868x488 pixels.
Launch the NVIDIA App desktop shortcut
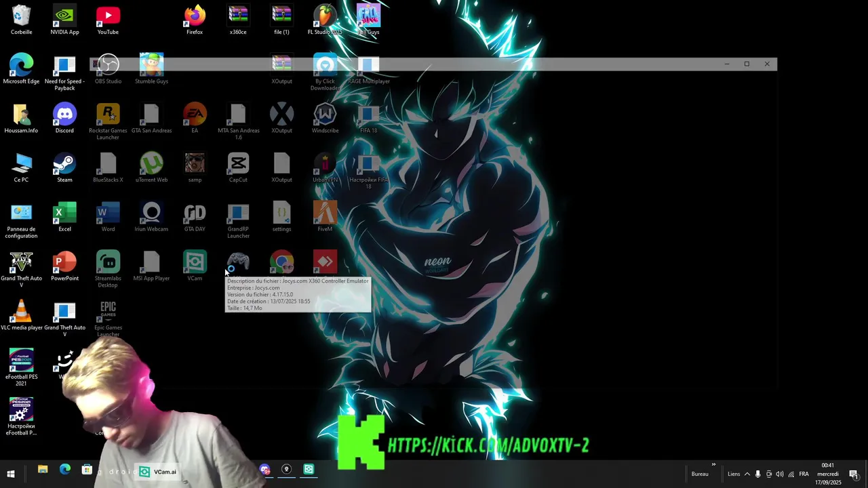click(x=64, y=20)
